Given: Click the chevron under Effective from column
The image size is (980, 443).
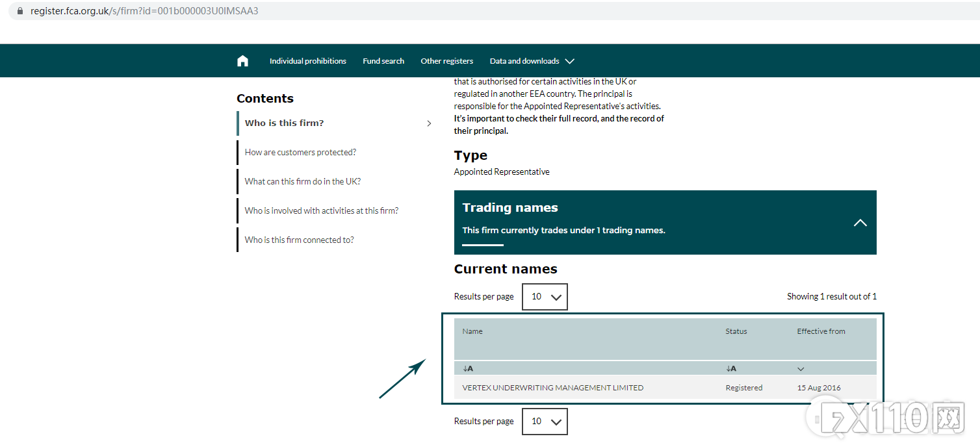Looking at the screenshot, I should click(801, 369).
